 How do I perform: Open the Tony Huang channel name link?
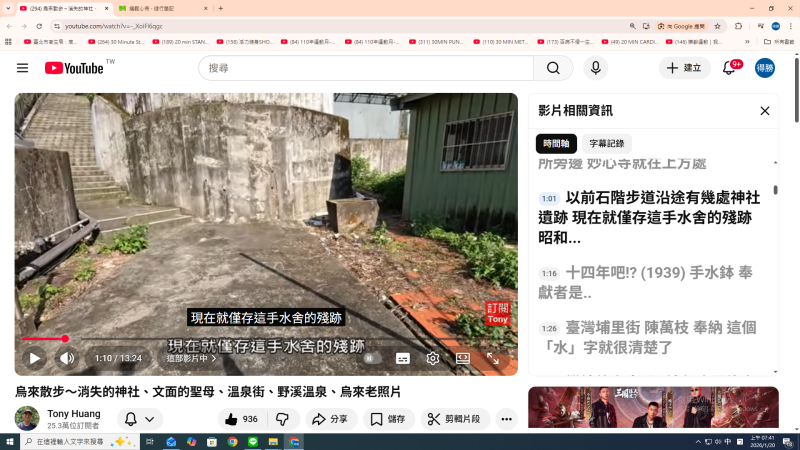74,414
